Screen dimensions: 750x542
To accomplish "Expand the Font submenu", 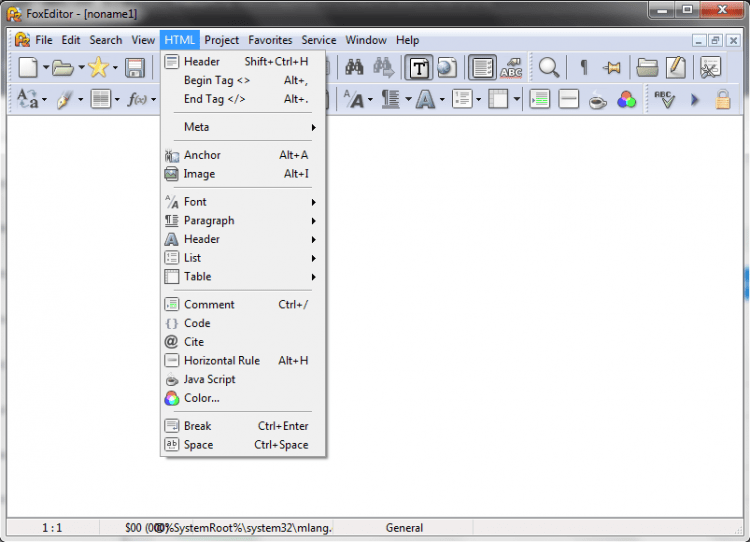I will 243,202.
